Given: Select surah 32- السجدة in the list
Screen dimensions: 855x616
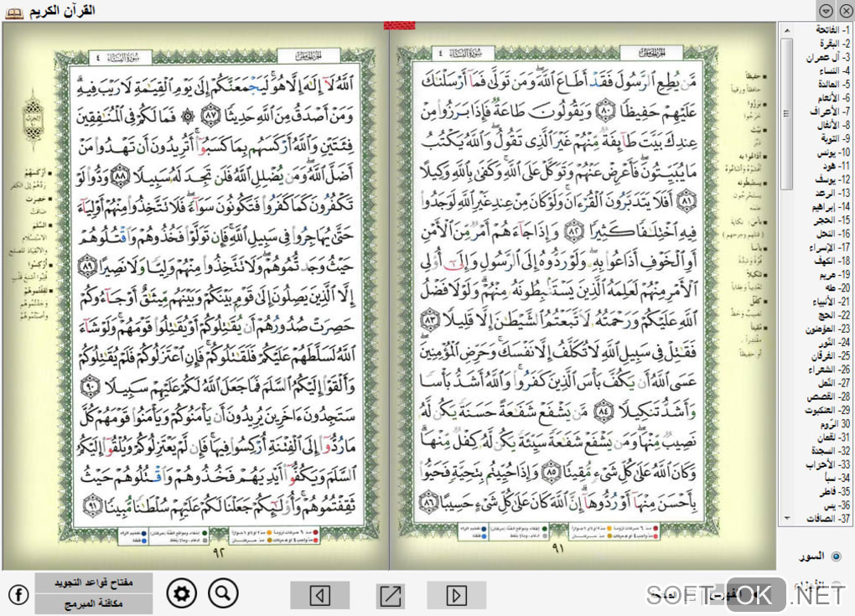Looking at the screenshot, I should [831, 451].
